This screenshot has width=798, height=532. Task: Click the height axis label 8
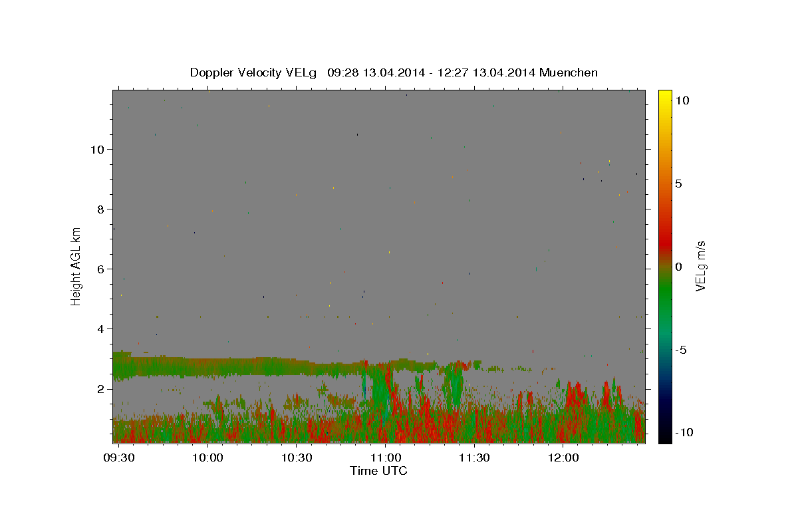(x=102, y=209)
